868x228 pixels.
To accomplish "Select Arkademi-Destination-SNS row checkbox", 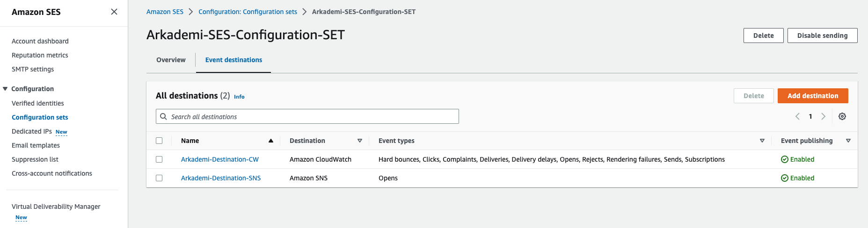I will [159, 178].
